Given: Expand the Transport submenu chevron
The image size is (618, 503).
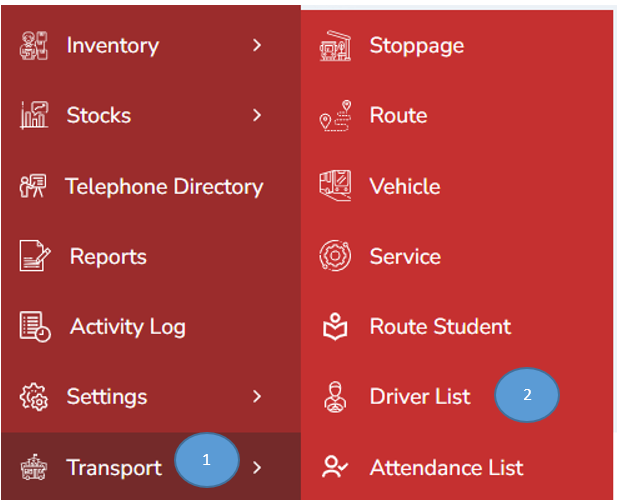Looking at the screenshot, I should pos(257,468).
